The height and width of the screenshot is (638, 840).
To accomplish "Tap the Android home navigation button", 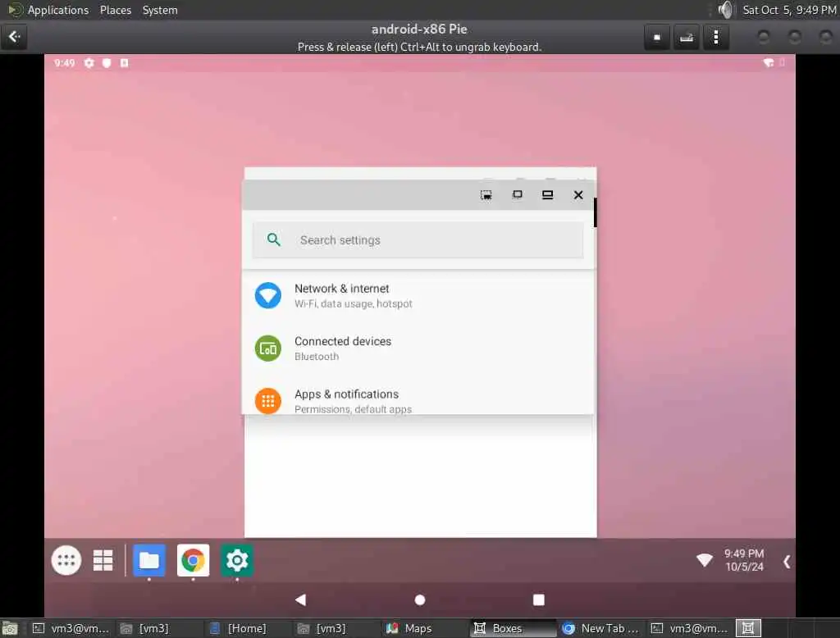I will [420, 600].
